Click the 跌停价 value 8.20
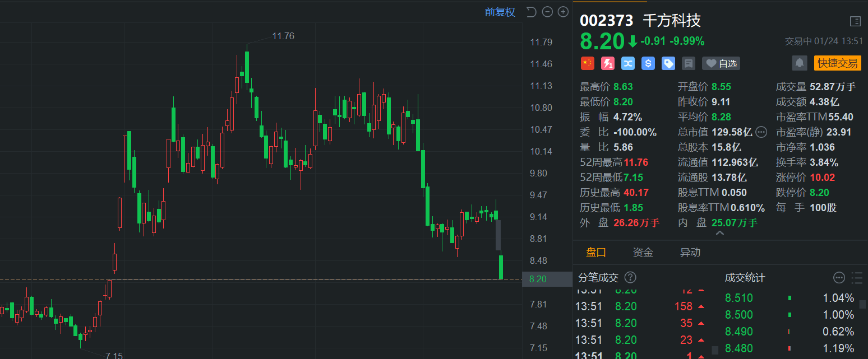The height and width of the screenshot is (359, 868). click(x=819, y=193)
